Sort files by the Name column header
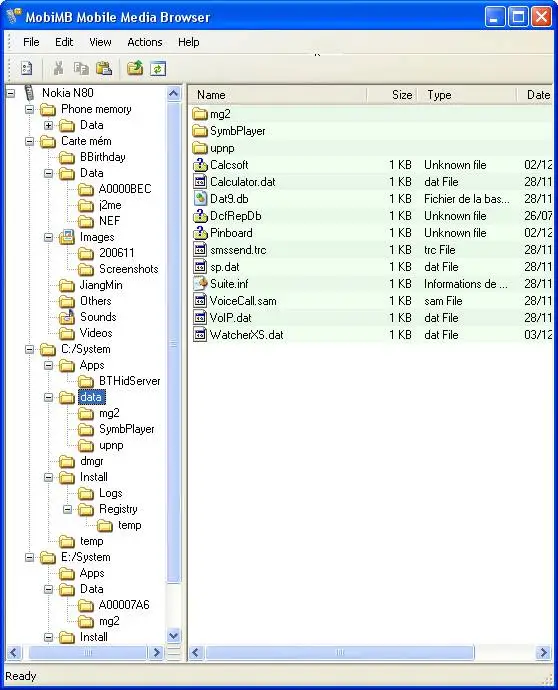 [x=278, y=95]
